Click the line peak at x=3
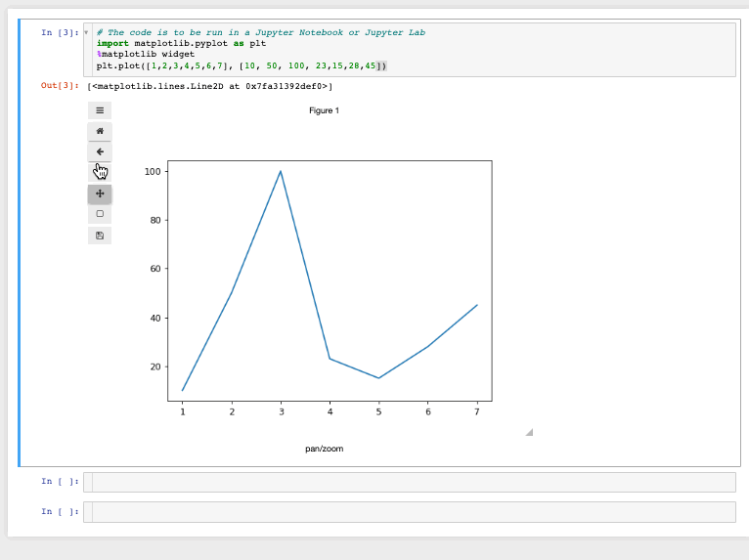 [281, 172]
